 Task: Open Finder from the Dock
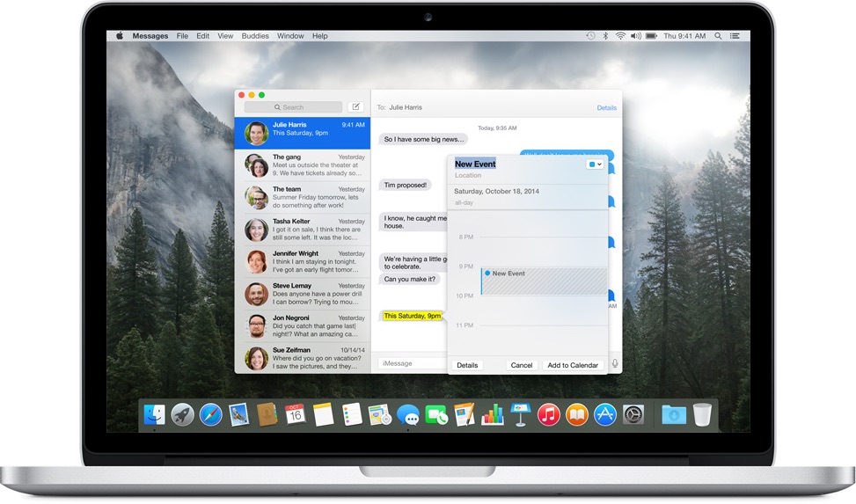[155, 415]
